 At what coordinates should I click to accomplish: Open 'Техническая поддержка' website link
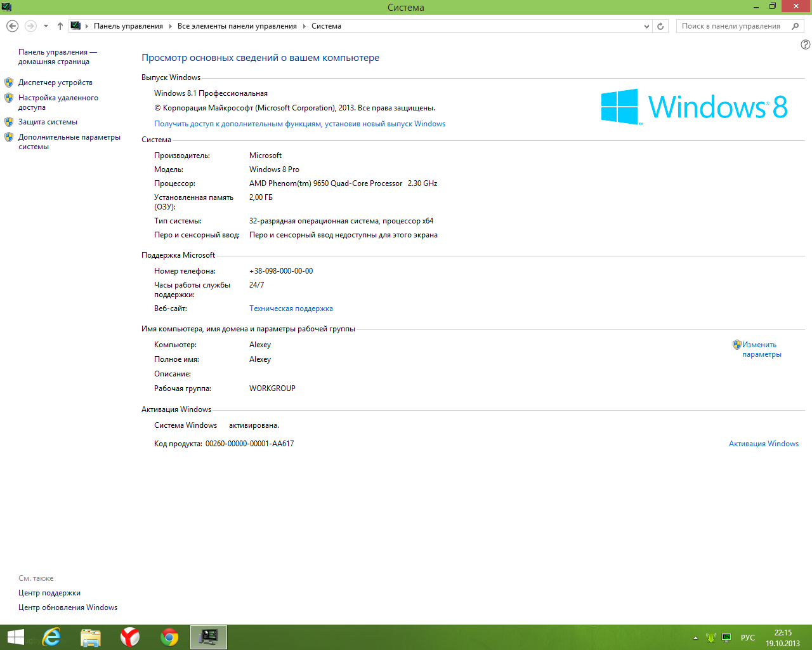pyautogui.click(x=291, y=308)
